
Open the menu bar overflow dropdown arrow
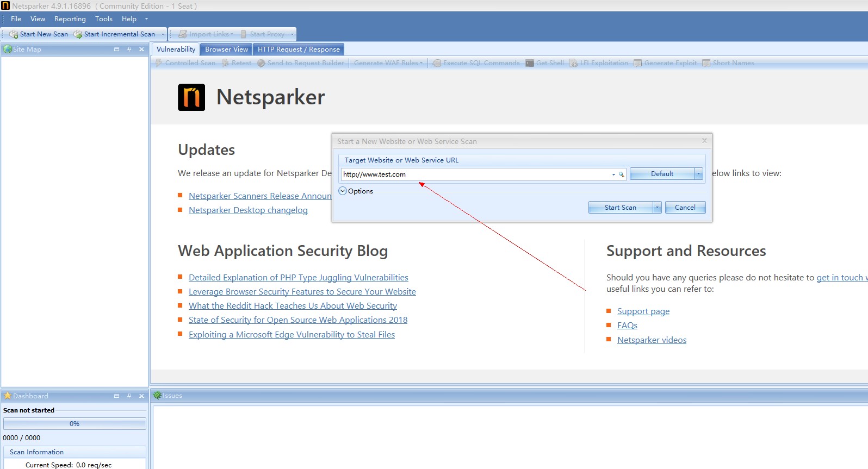146,19
